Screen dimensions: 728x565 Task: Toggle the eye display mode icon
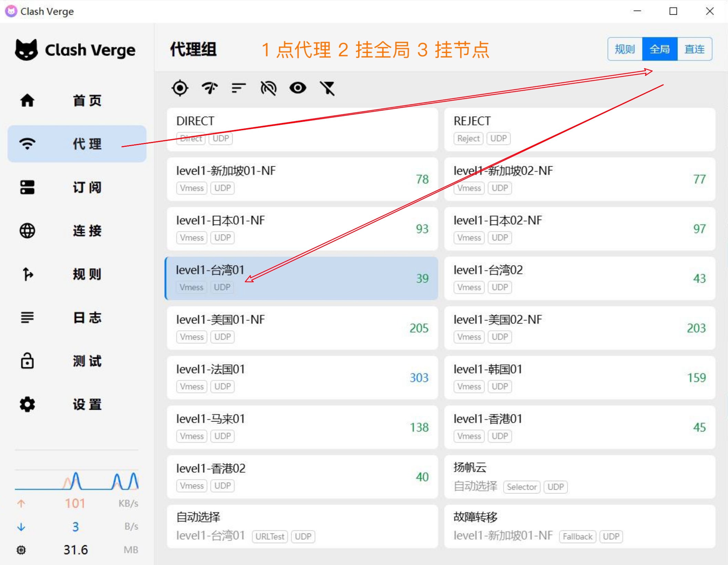click(298, 88)
